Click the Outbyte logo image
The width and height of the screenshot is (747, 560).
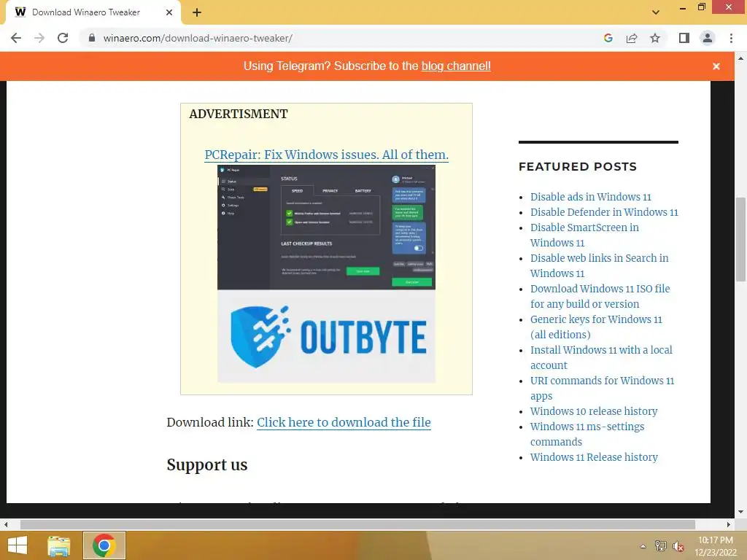pyautogui.click(x=326, y=336)
